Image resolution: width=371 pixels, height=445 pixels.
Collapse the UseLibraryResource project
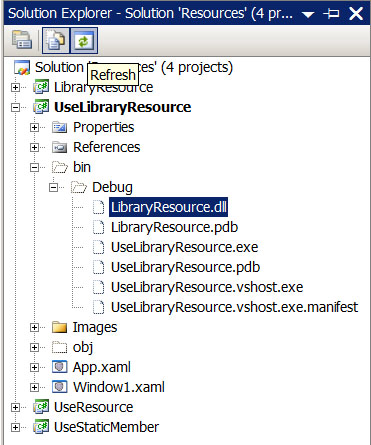point(15,107)
